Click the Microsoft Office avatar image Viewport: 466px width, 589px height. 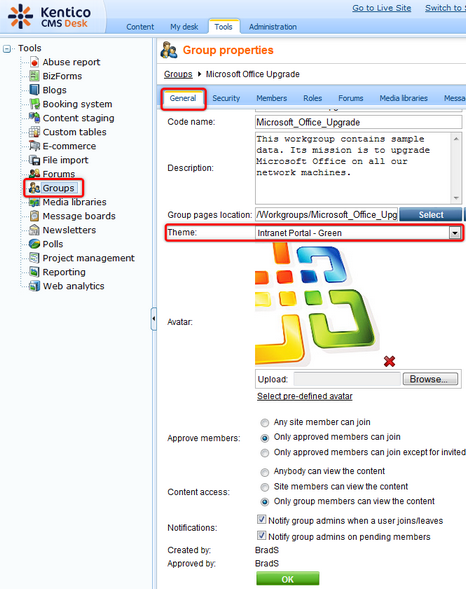(317, 304)
